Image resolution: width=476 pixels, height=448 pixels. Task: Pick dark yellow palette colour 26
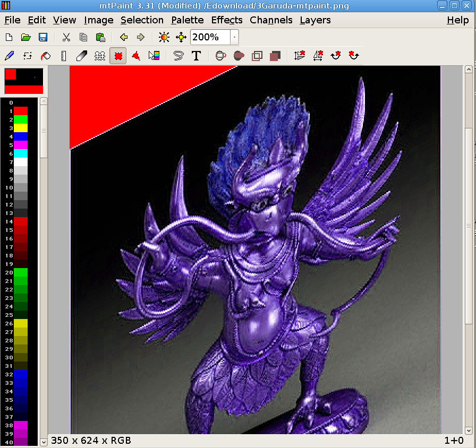21,323
